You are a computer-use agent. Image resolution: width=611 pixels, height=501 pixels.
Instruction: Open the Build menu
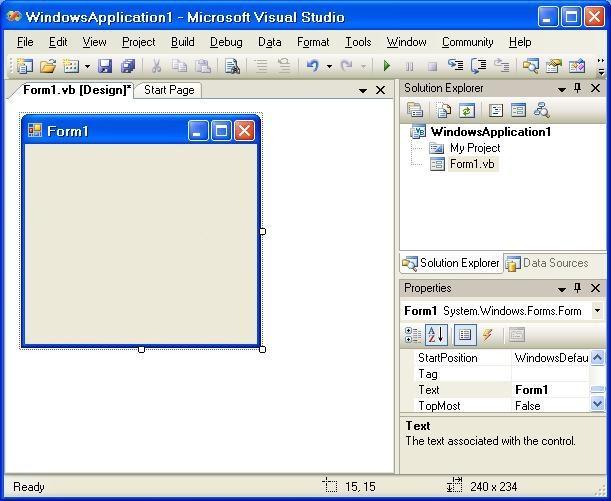point(183,42)
